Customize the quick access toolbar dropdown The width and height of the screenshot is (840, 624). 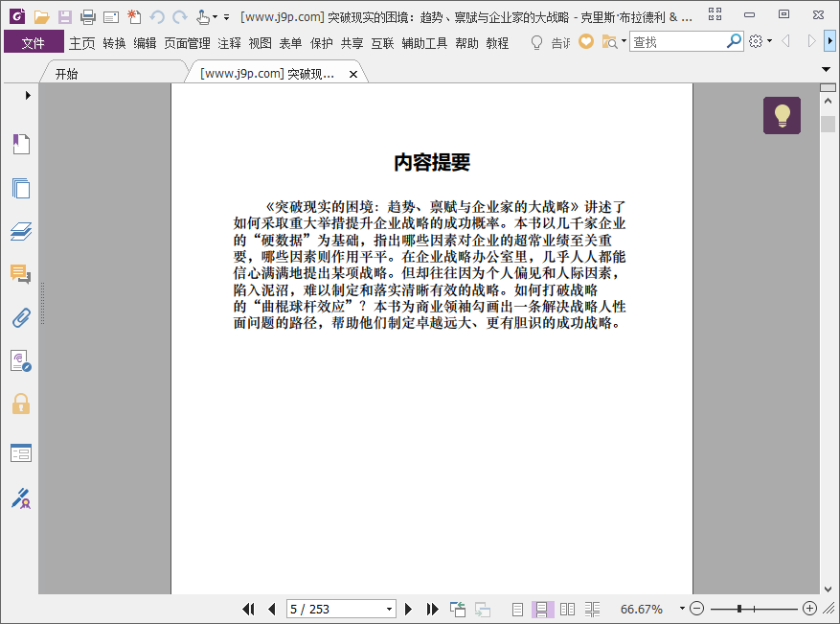pyautogui.click(x=227, y=17)
